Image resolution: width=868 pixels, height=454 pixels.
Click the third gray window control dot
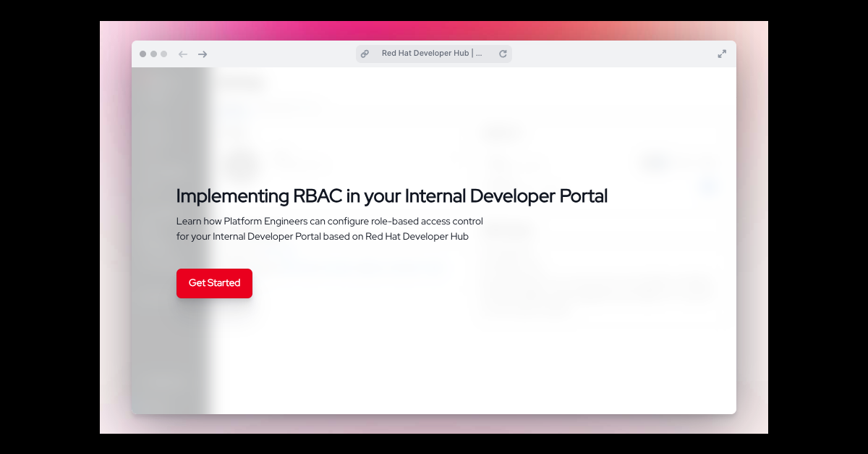163,54
